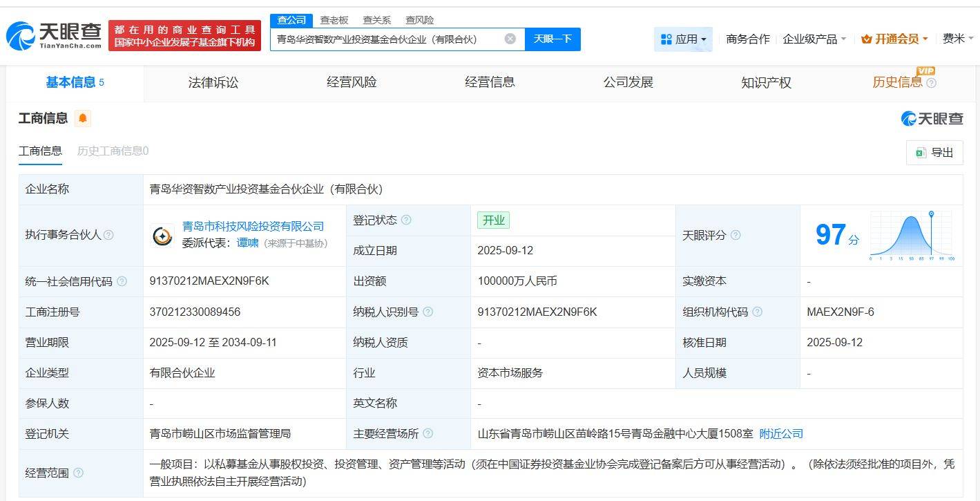Click the 有限合伙企业 type value
The image size is (980, 501).
click(x=182, y=372)
